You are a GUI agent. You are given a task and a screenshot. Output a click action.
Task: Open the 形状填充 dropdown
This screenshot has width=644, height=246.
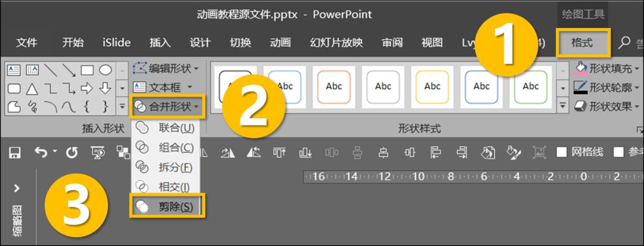point(606,68)
